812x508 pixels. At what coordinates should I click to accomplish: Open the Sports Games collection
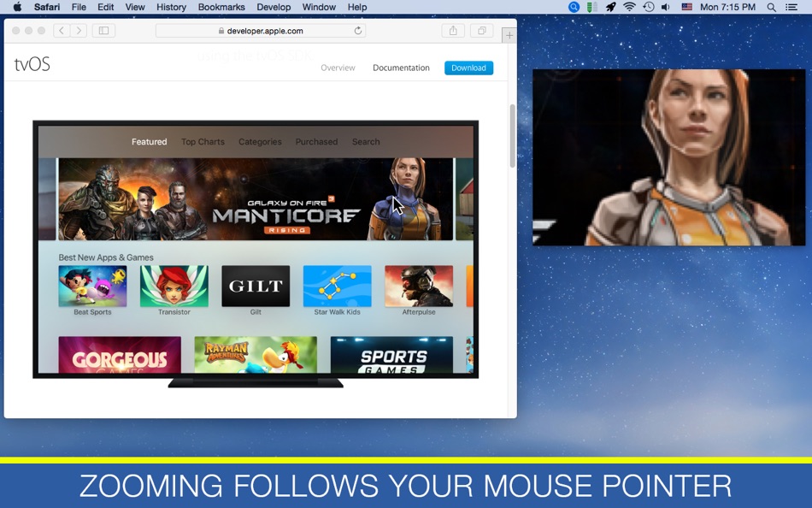click(391, 355)
